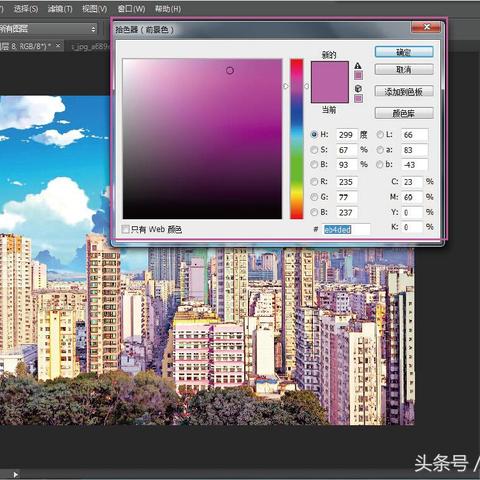The width and height of the screenshot is (480, 480).
Task: Click the not web-safe cube icon
Action: pyautogui.click(x=358, y=88)
